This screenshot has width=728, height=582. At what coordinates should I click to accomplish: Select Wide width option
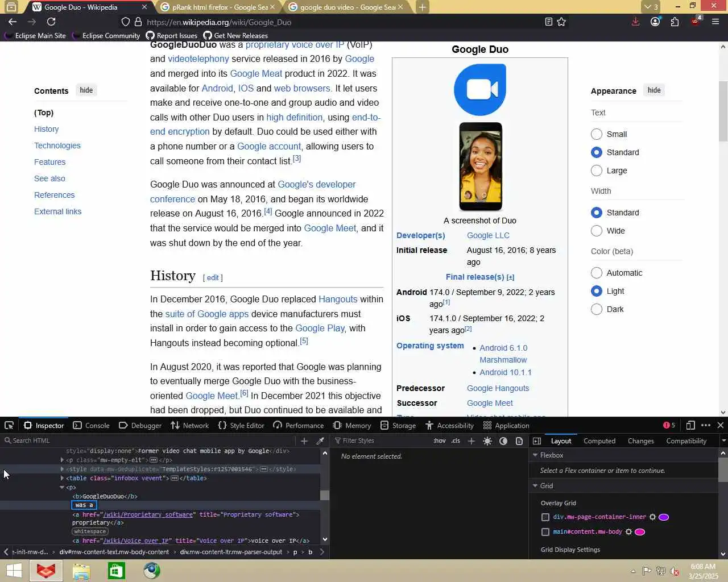tap(597, 231)
